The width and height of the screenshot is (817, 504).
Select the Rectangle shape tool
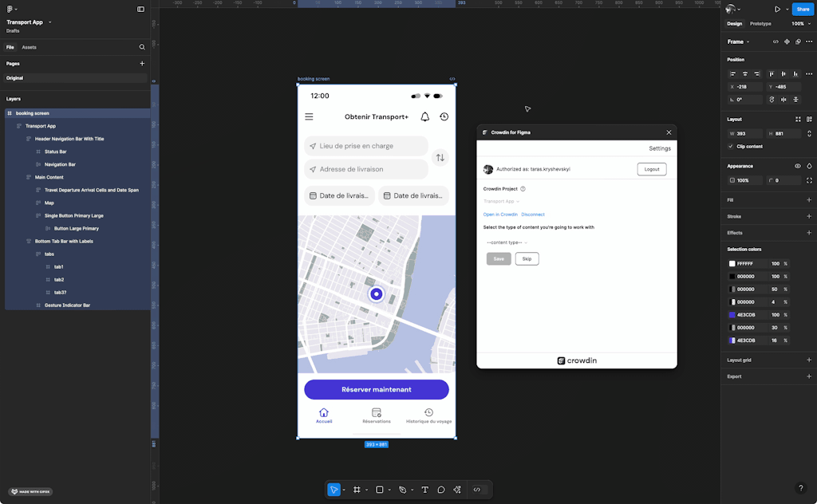[x=378, y=489]
